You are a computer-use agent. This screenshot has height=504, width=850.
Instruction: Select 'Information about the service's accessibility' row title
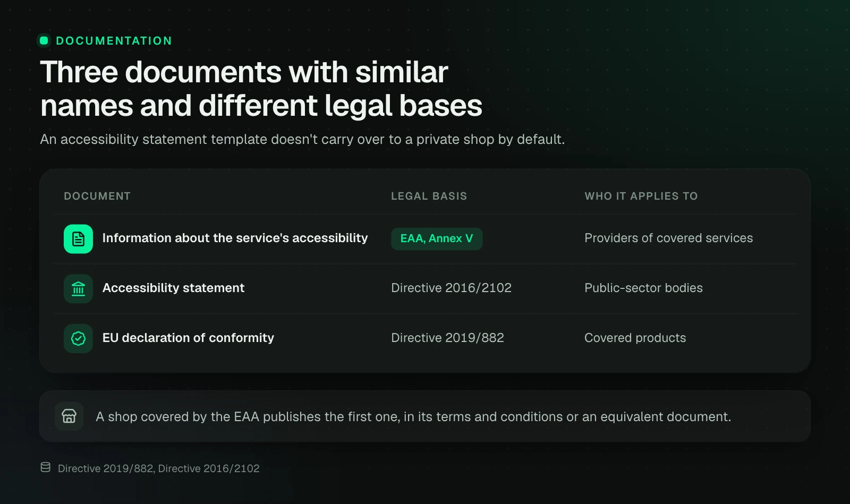pyautogui.click(x=235, y=238)
